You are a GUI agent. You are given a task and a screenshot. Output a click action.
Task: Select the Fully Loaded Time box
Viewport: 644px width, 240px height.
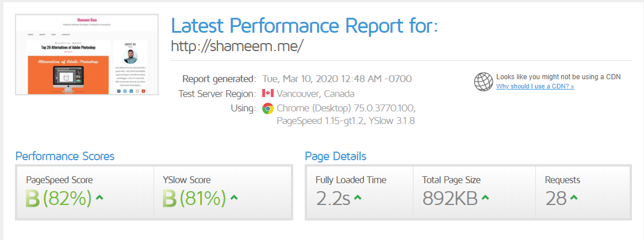tap(359, 192)
